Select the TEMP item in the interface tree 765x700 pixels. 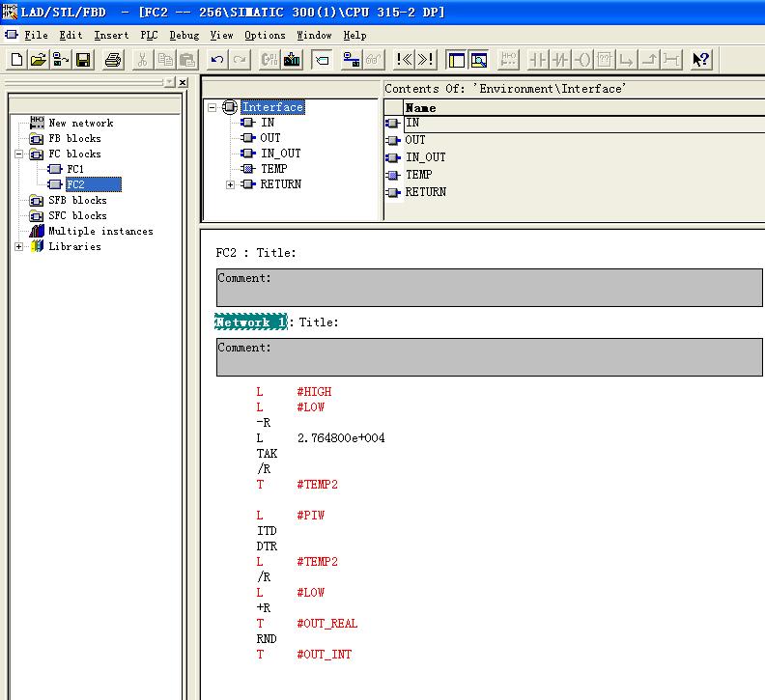(273, 169)
